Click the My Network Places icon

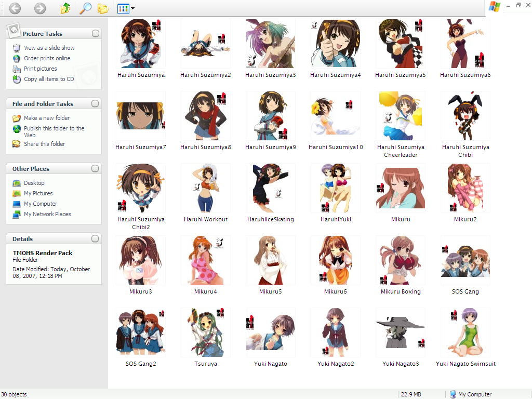click(x=16, y=215)
